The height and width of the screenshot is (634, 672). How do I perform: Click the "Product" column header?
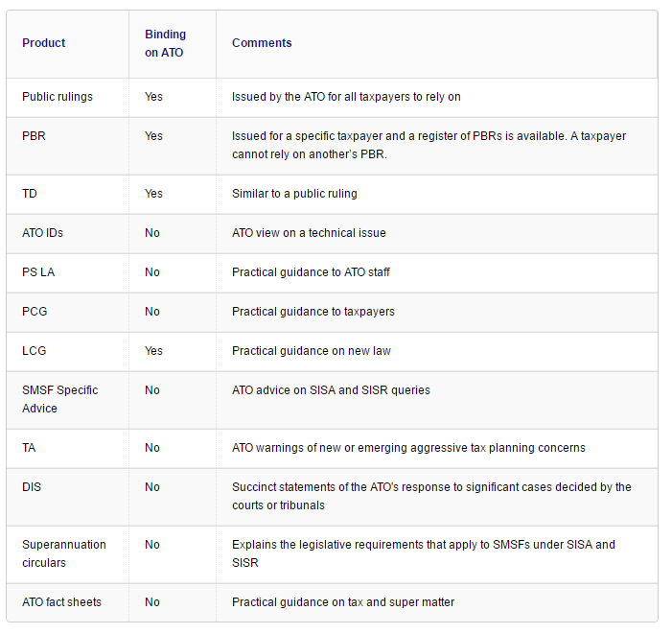coord(44,43)
